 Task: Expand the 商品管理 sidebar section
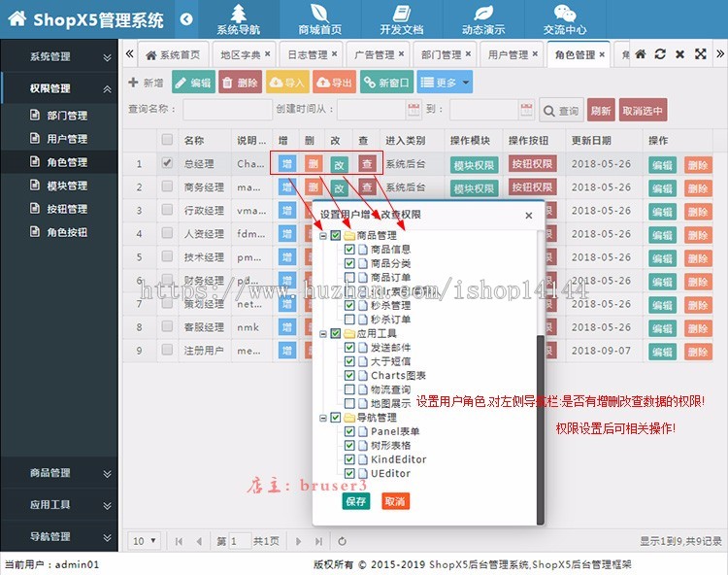click(59, 473)
